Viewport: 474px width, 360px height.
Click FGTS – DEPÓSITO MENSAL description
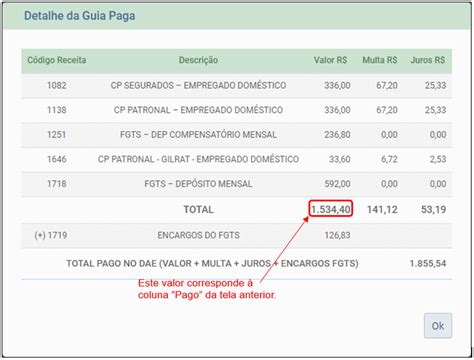[198, 184]
